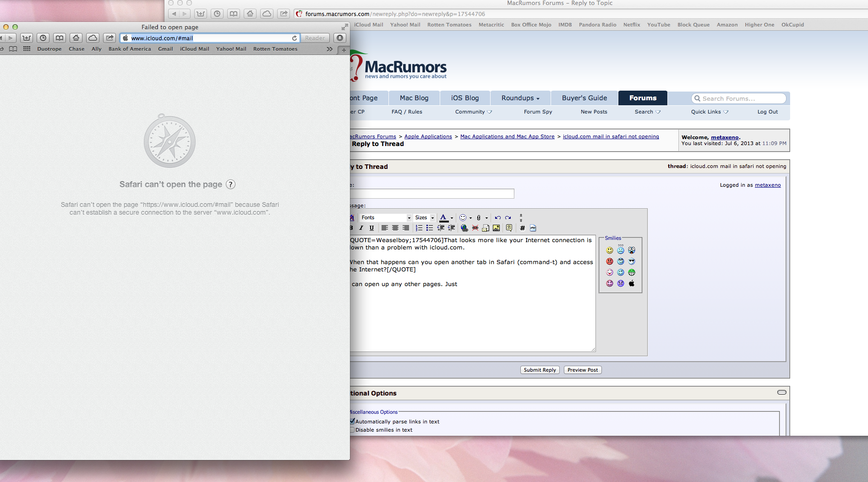Viewport: 868px width, 482px height.
Task: Click Preview Post button
Action: coord(583,370)
